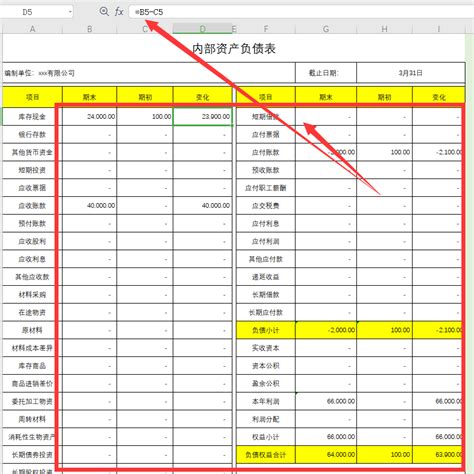The width and height of the screenshot is (474, 474).
Task: Select column F header
Action: 266,29
